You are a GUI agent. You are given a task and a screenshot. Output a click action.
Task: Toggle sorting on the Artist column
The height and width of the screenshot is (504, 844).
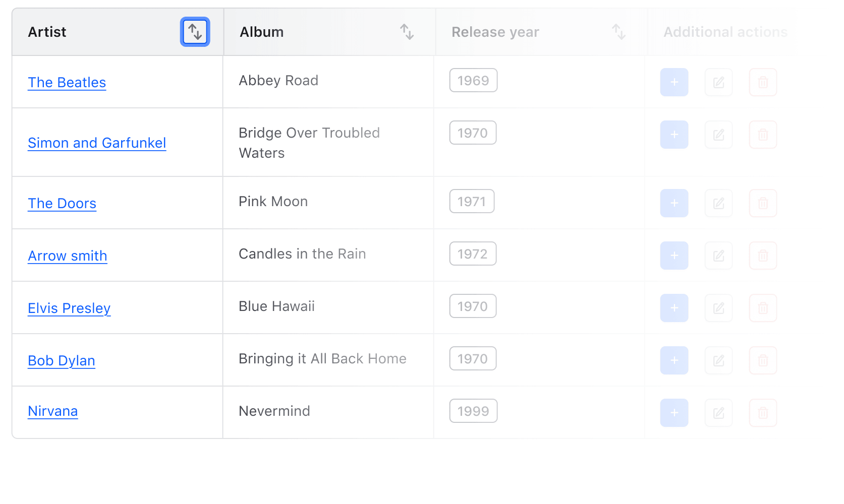[195, 32]
